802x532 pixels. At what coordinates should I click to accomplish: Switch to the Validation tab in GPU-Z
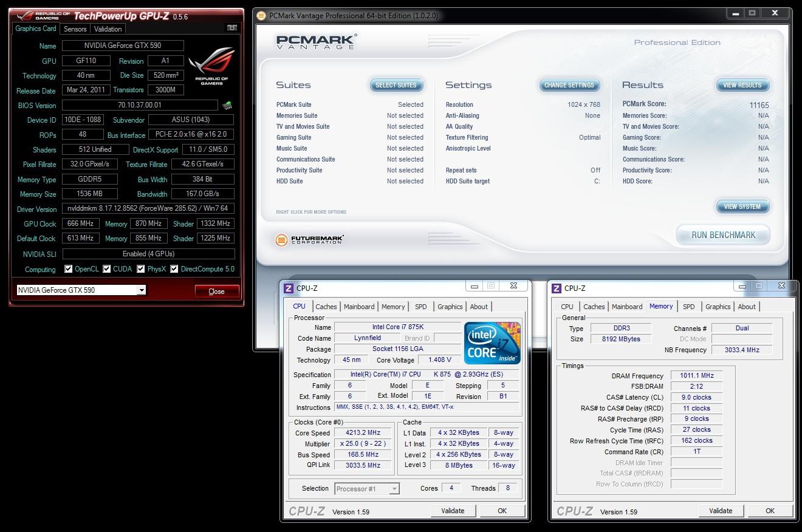click(108, 29)
